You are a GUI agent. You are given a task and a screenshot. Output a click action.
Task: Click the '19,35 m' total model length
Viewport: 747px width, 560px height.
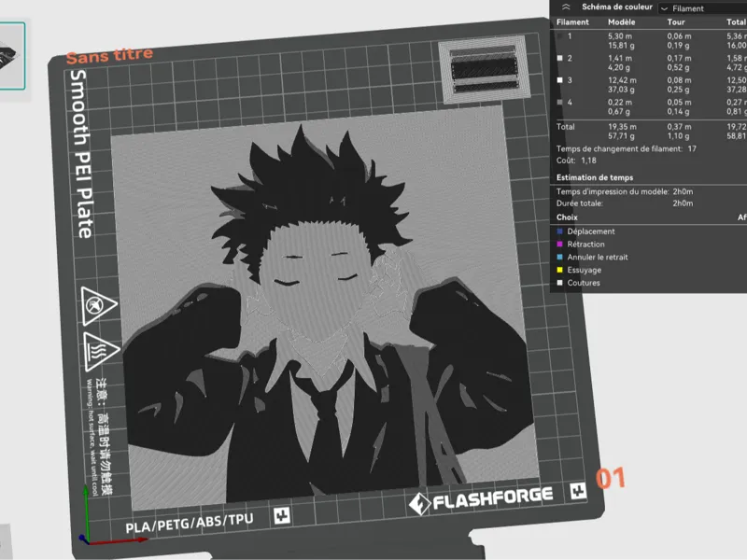[622, 127]
